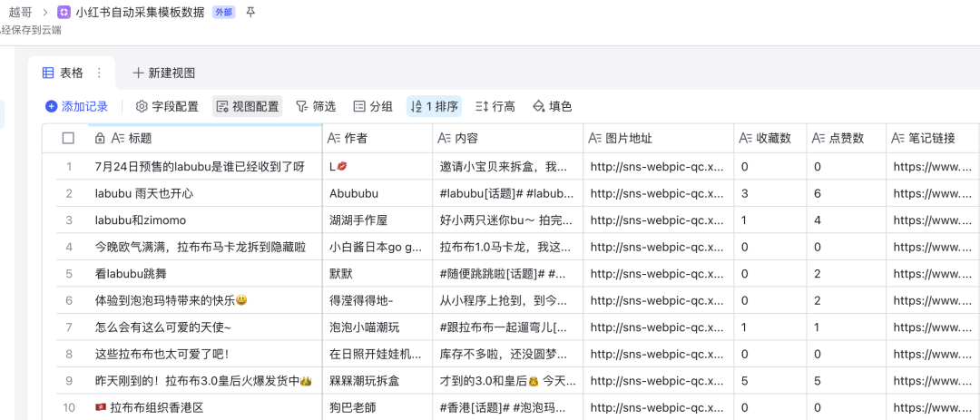The height and width of the screenshot is (420, 980).
Task: Click the author cell '在日照开娃娃机...'
Action: (x=377, y=354)
